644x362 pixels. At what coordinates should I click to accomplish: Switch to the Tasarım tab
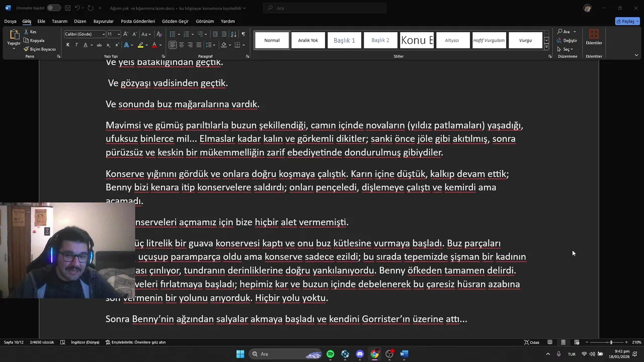click(x=59, y=22)
